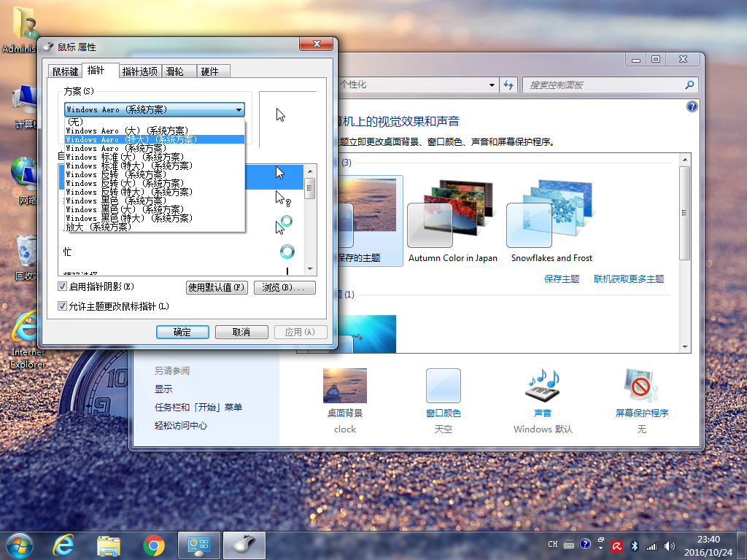Select the Autumn Color in Japan theme

point(452,221)
